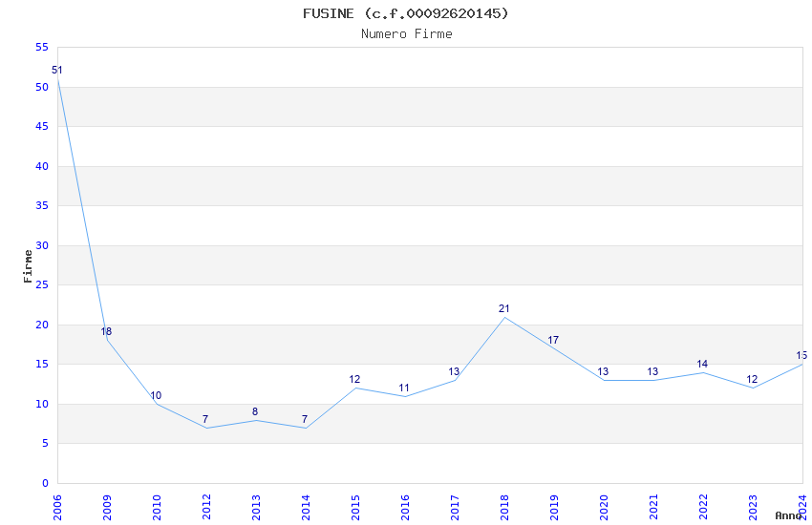Select the 30 tick on the Firme axis
The image size is (812, 525).
point(42,245)
